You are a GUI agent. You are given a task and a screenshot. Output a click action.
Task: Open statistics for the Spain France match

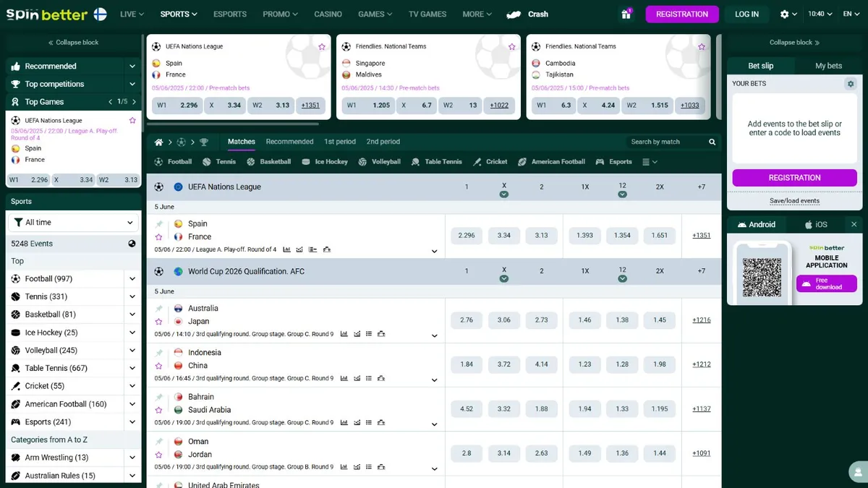285,249
